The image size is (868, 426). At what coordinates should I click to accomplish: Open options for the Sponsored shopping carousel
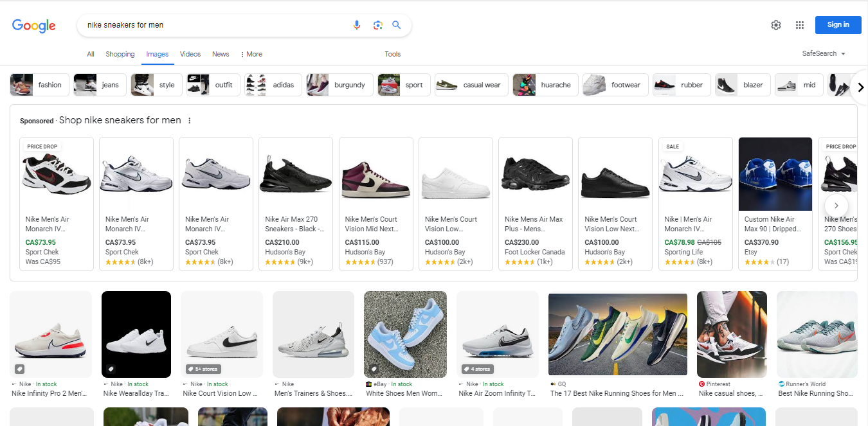click(x=189, y=120)
